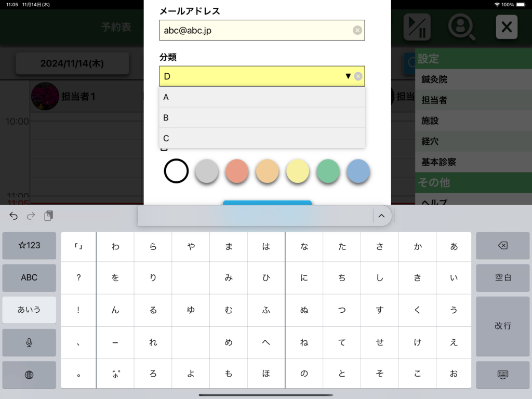Pick the green color swatch
The image size is (532, 399).
tap(328, 171)
